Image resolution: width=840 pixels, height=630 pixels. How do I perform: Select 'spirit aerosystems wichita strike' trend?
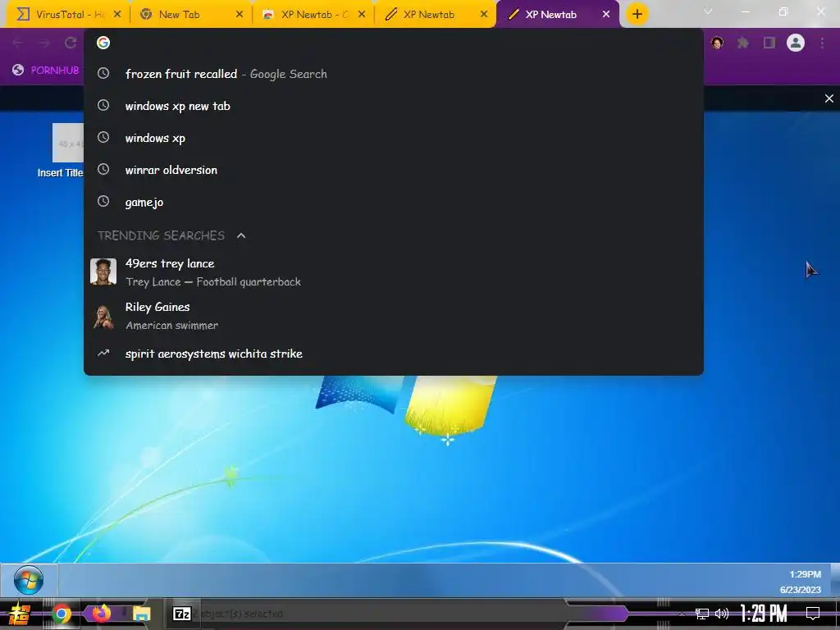[x=393, y=354]
